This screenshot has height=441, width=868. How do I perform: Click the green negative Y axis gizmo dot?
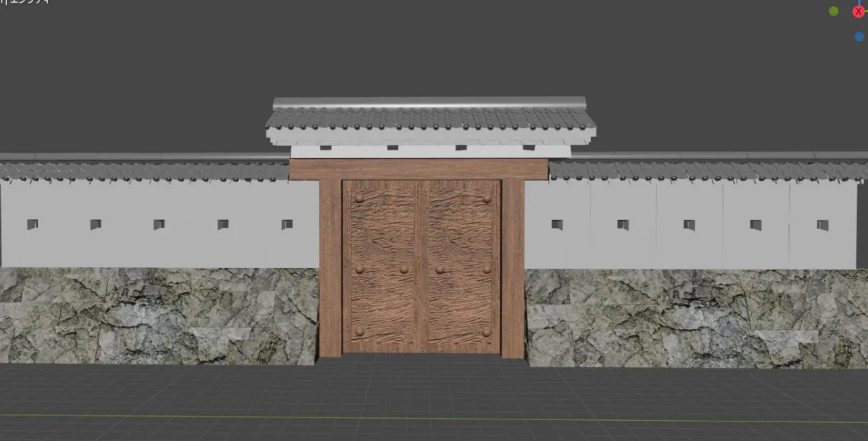(x=834, y=11)
